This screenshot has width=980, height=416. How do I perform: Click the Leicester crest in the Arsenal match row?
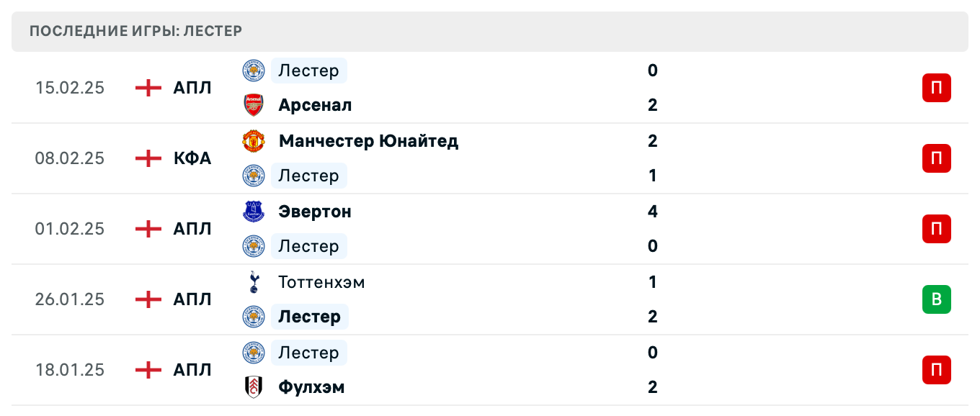click(254, 71)
